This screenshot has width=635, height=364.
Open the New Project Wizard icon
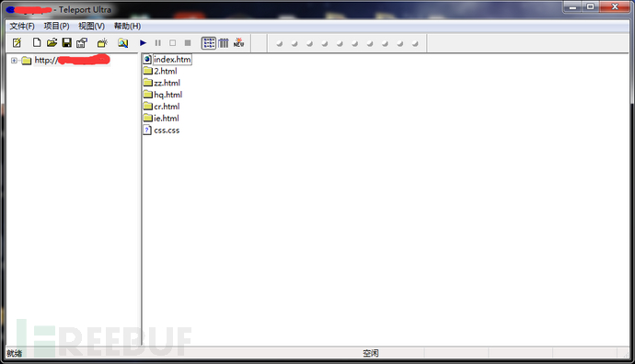(x=17, y=42)
